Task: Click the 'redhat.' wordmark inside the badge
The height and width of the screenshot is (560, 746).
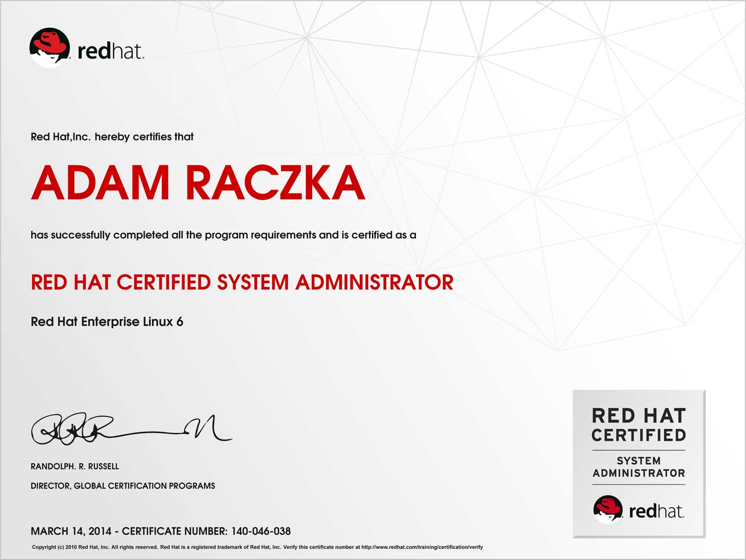Action: tap(657, 511)
